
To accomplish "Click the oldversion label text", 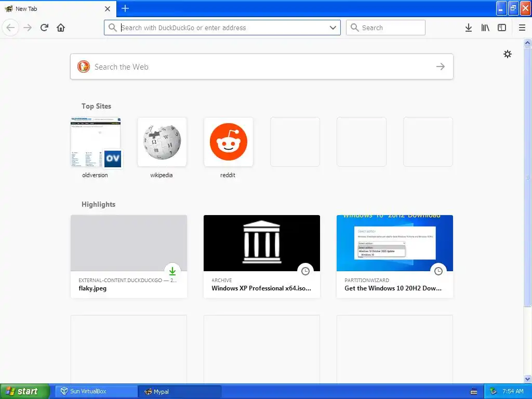I will pyautogui.click(x=95, y=175).
